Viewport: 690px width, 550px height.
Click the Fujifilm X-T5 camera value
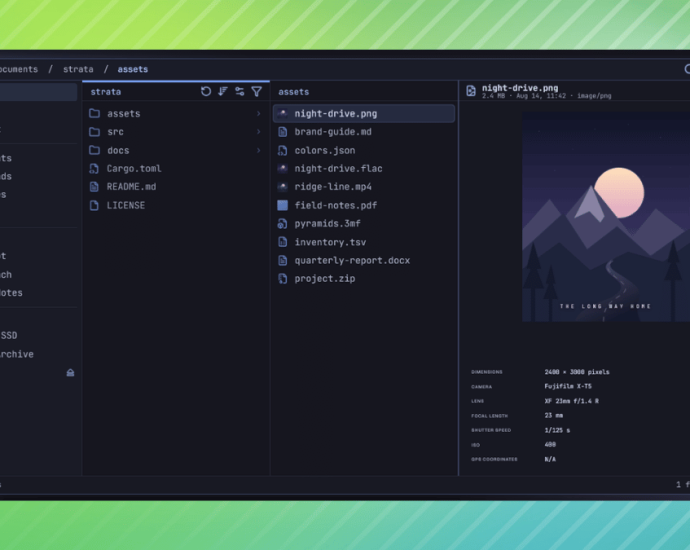coord(568,386)
